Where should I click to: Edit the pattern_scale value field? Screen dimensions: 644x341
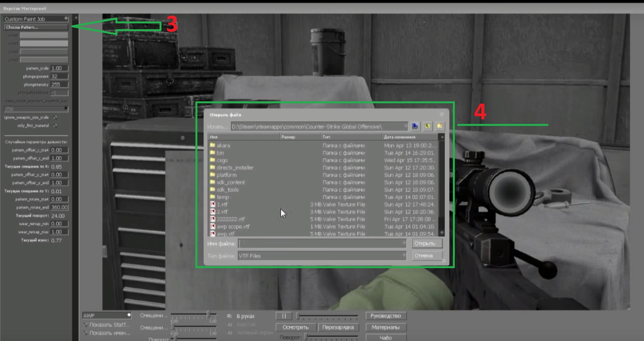(59, 68)
